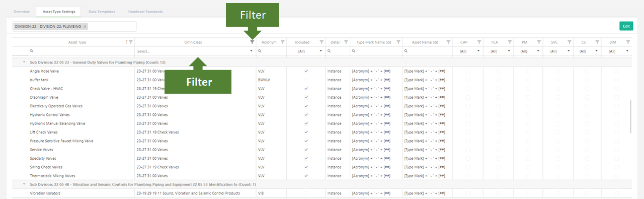Click the Asset Type sort arrow icon
This screenshot has width=644, height=199.
pyautogui.click(x=126, y=42)
